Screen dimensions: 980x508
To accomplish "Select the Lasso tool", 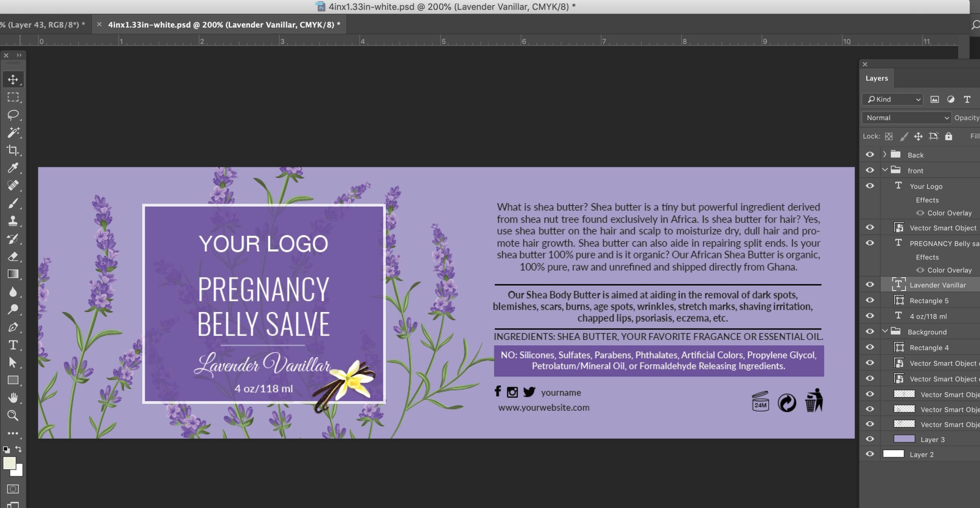I will (x=13, y=115).
